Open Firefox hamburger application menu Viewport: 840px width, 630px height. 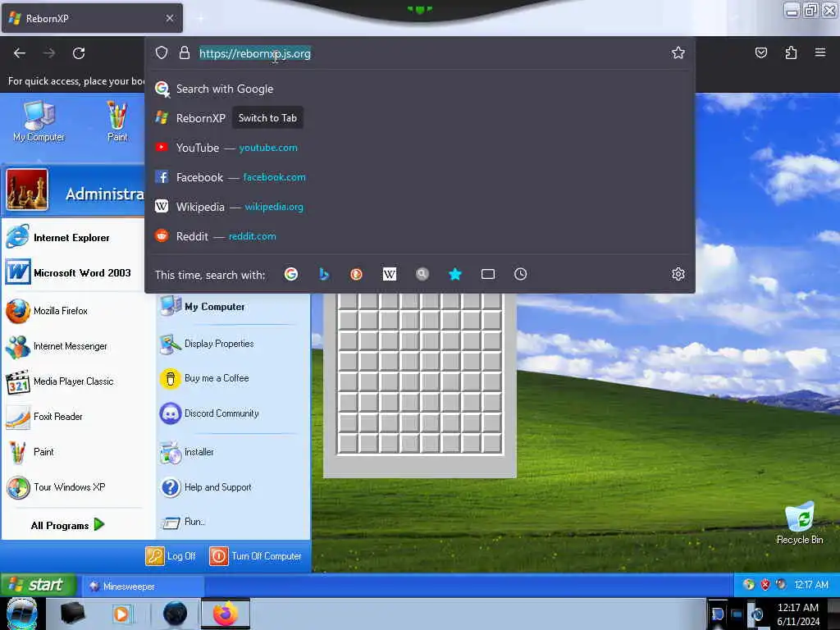(x=820, y=52)
